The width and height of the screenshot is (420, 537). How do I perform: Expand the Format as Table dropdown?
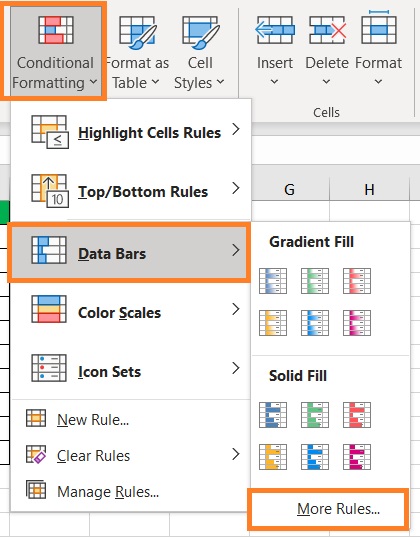pyautogui.click(x=136, y=51)
